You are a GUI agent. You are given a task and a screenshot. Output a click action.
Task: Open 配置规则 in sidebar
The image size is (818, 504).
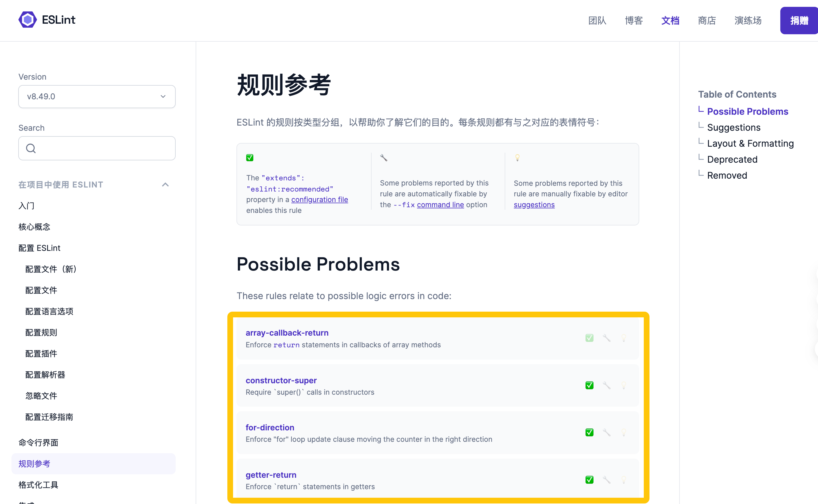coord(41,332)
